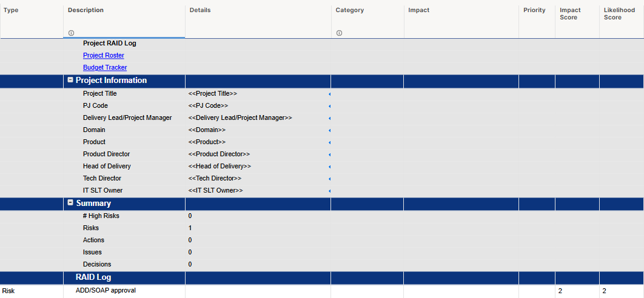Click the PJ Code label cell

point(124,105)
